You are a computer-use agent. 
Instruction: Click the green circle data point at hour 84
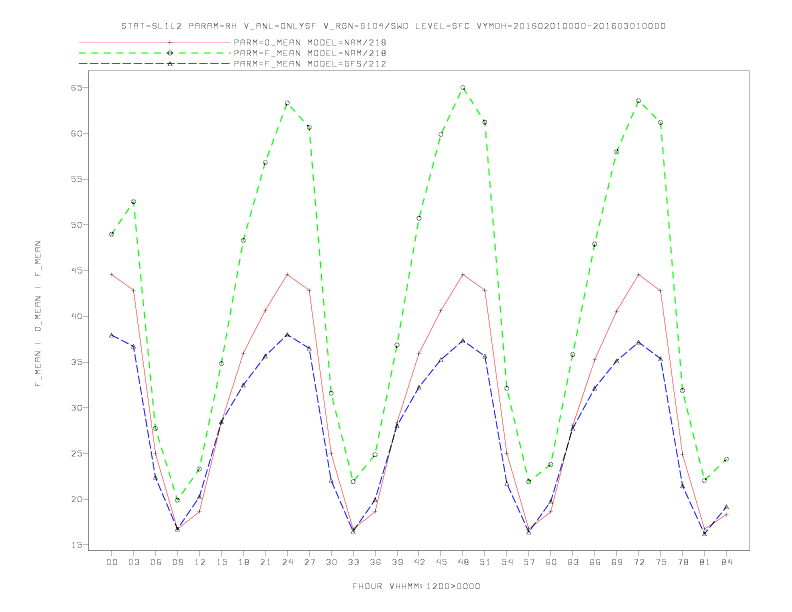726,460
